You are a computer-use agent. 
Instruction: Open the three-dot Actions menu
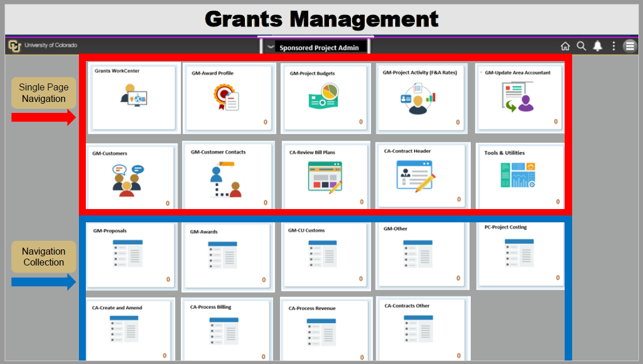coord(614,46)
